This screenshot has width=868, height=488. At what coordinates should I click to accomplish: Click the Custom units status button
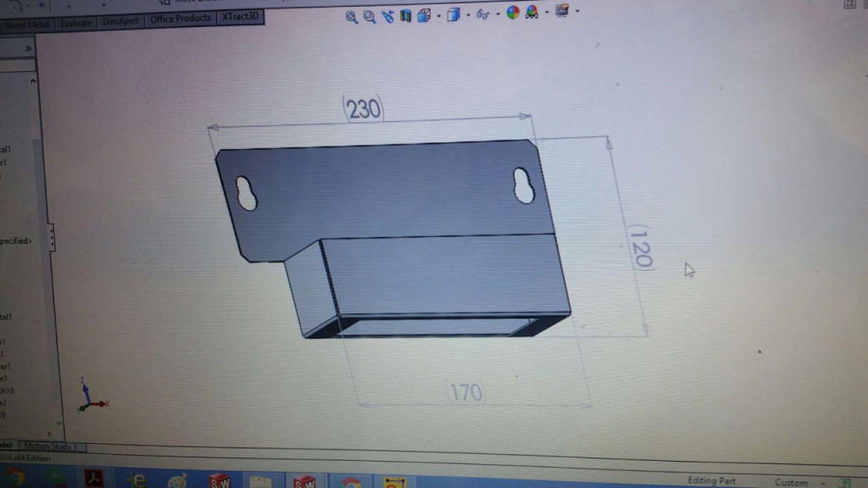click(791, 482)
